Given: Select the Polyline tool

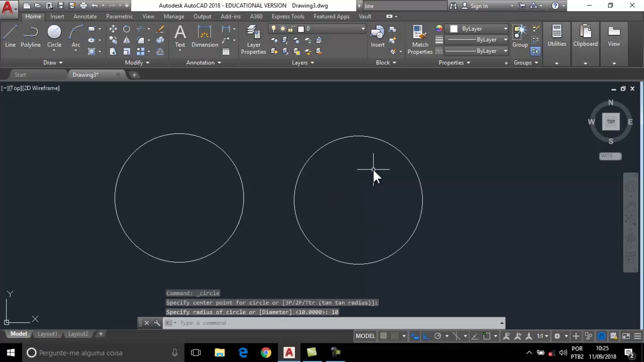Looking at the screenshot, I should coord(31,37).
